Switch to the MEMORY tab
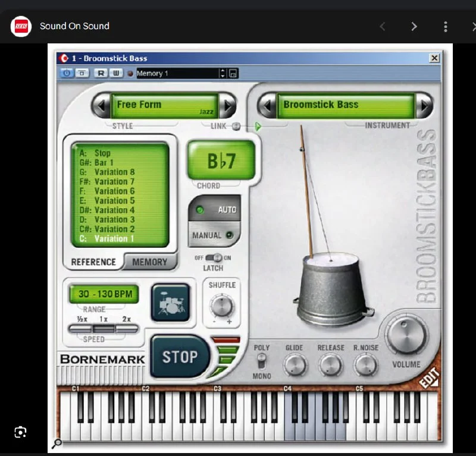The image size is (476, 456). (150, 262)
